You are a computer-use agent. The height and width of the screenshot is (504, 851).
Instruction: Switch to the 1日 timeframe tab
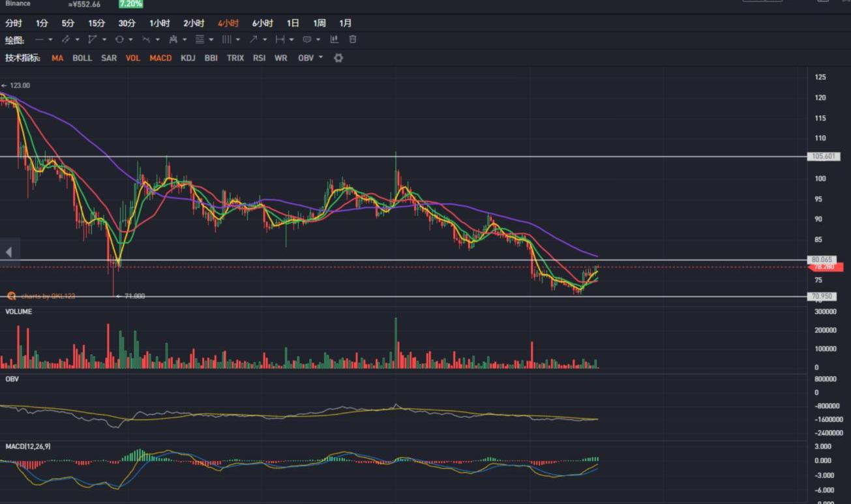(293, 23)
